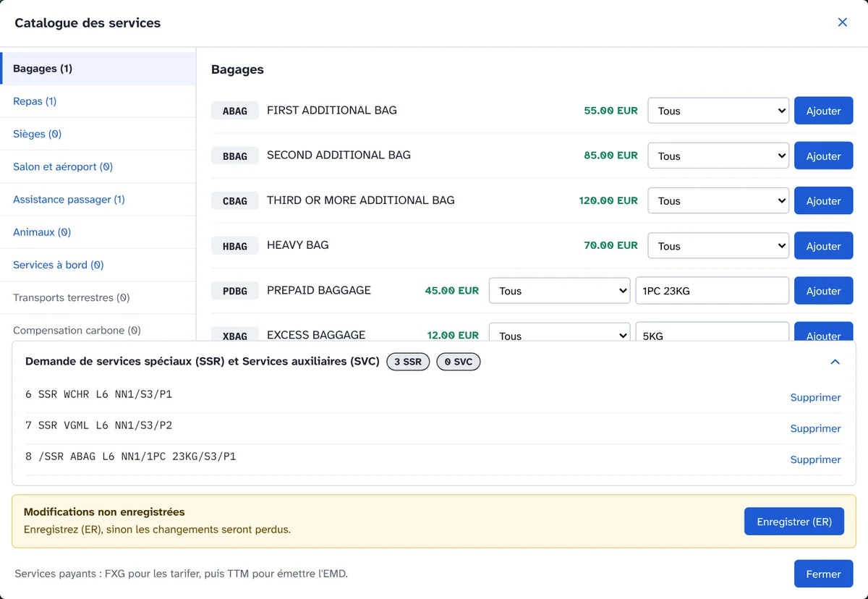Viewport: 868px width, 599px height.
Task: Add the PREPAID BAGGAGE service
Action: (x=823, y=291)
